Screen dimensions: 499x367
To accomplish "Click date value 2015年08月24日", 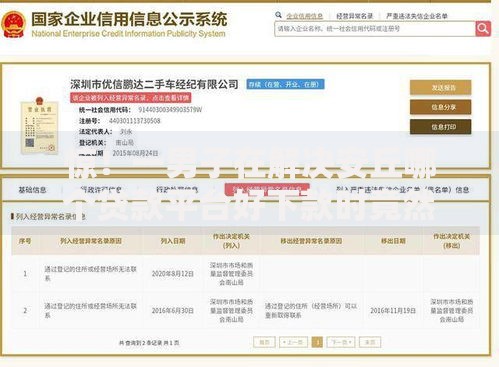I will click(135, 153).
